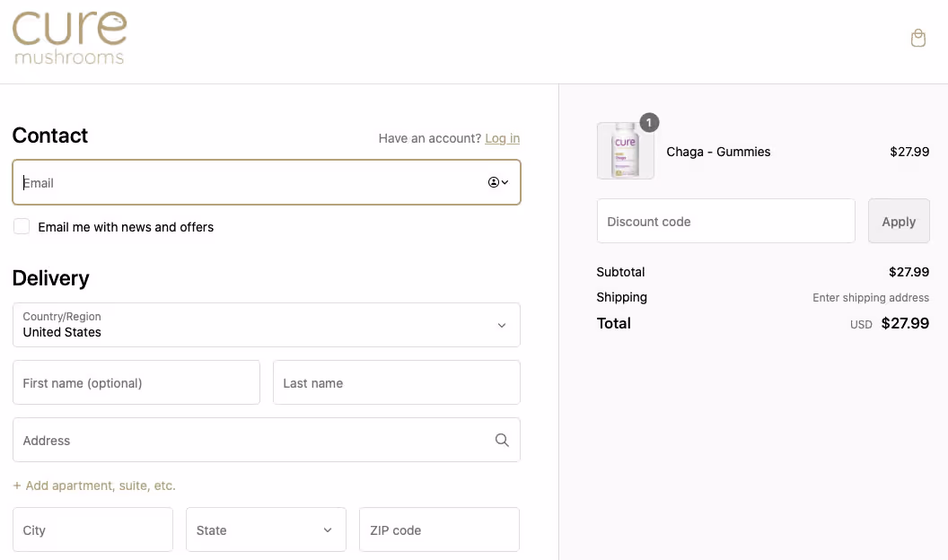The width and height of the screenshot is (948, 560).
Task: Click Add apartment, suite, etc. link
Action: (x=94, y=486)
